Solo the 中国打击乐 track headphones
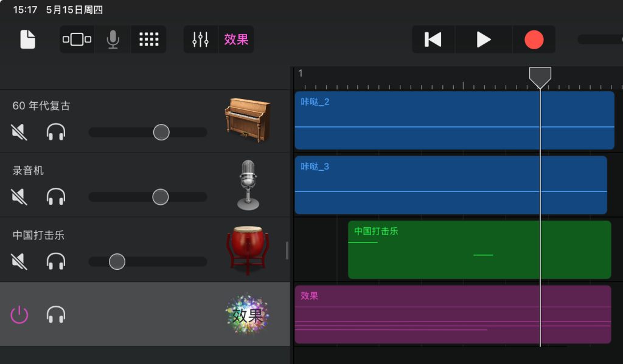 [x=56, y=261]
